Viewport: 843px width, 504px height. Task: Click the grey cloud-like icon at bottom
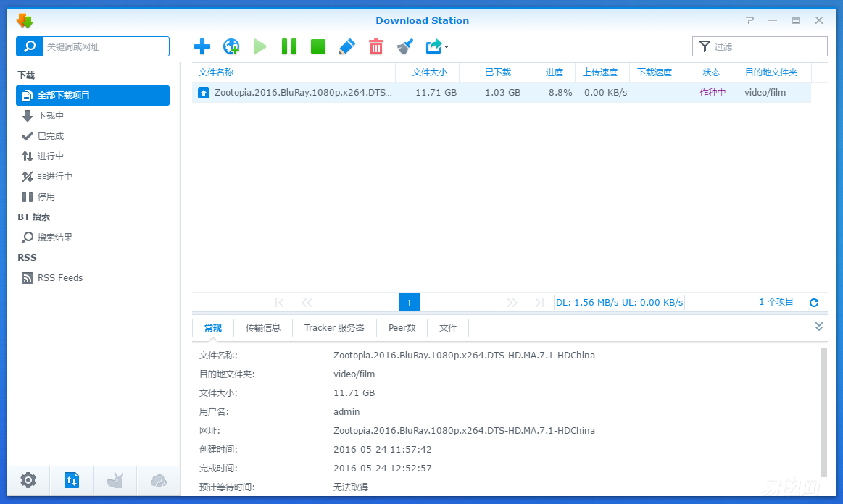pyautogui.click(x=159, y=480)
